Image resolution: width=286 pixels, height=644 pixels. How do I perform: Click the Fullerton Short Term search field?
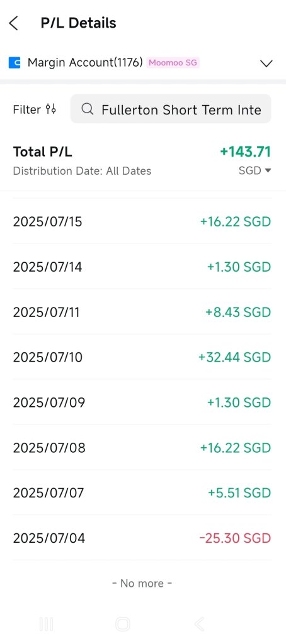[171, 109]
